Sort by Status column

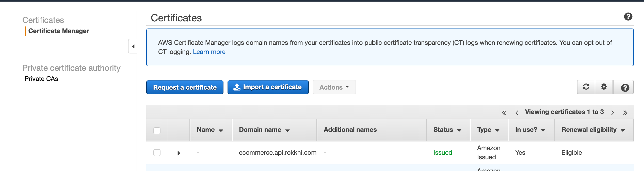(447, 130)
